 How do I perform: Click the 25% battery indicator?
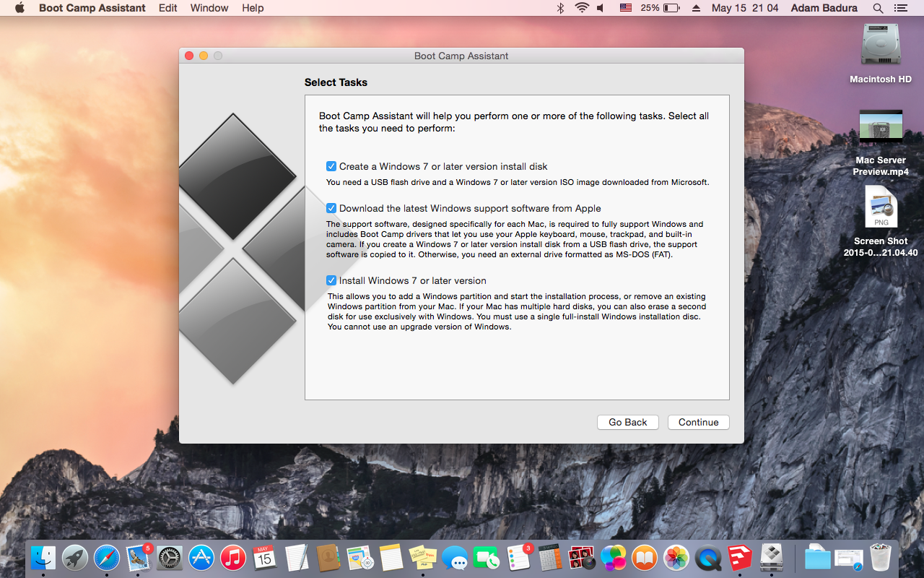pos(660,8)
